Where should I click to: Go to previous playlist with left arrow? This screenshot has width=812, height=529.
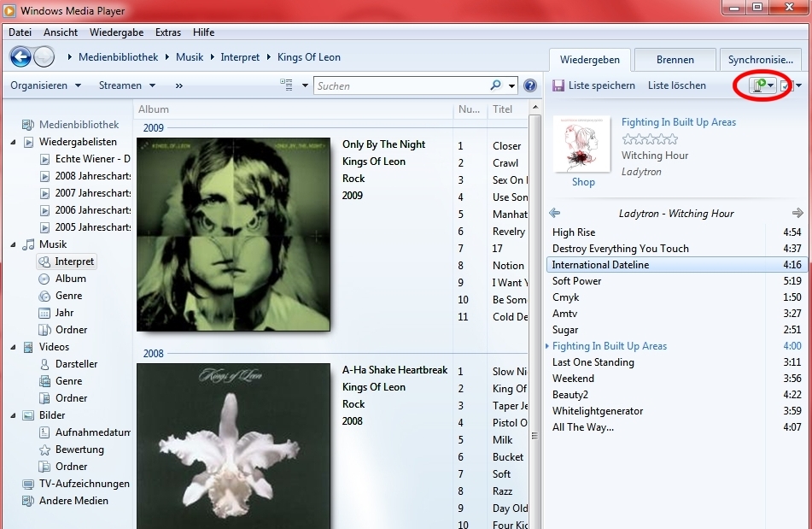tap(555, 214)
